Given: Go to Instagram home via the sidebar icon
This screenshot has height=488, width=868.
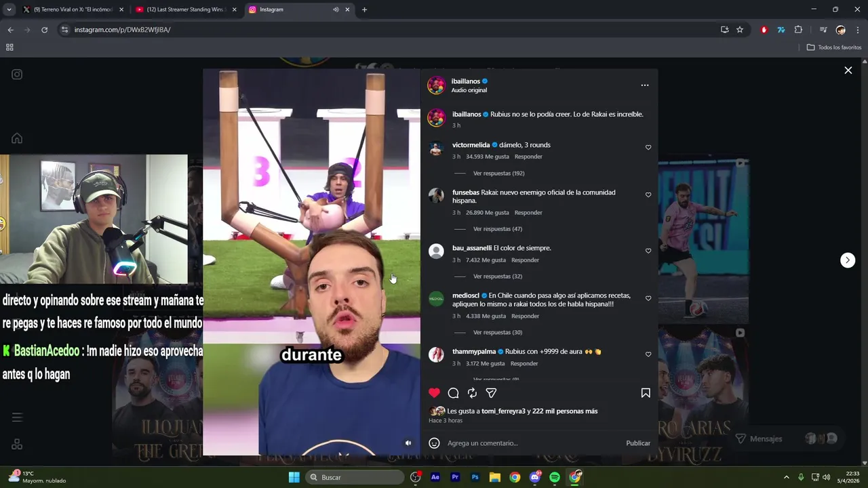Looking at the screenshot, I should (17, 138).
